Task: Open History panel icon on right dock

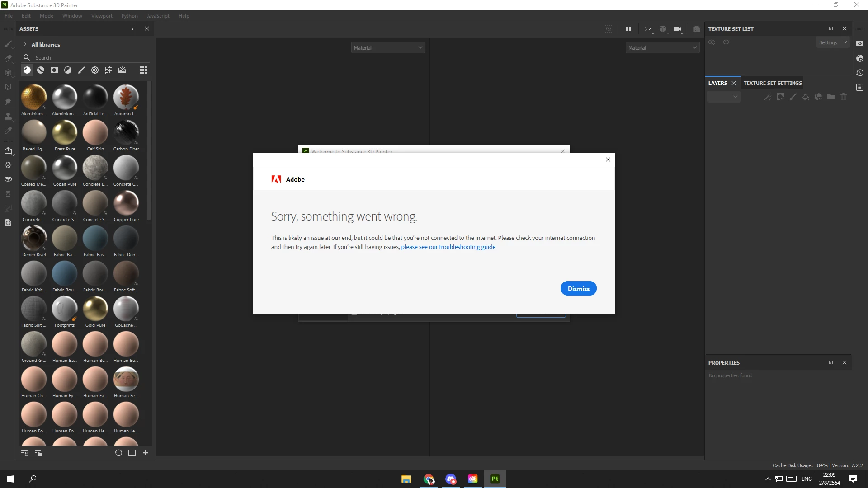Action: click(x=860, y=73)
